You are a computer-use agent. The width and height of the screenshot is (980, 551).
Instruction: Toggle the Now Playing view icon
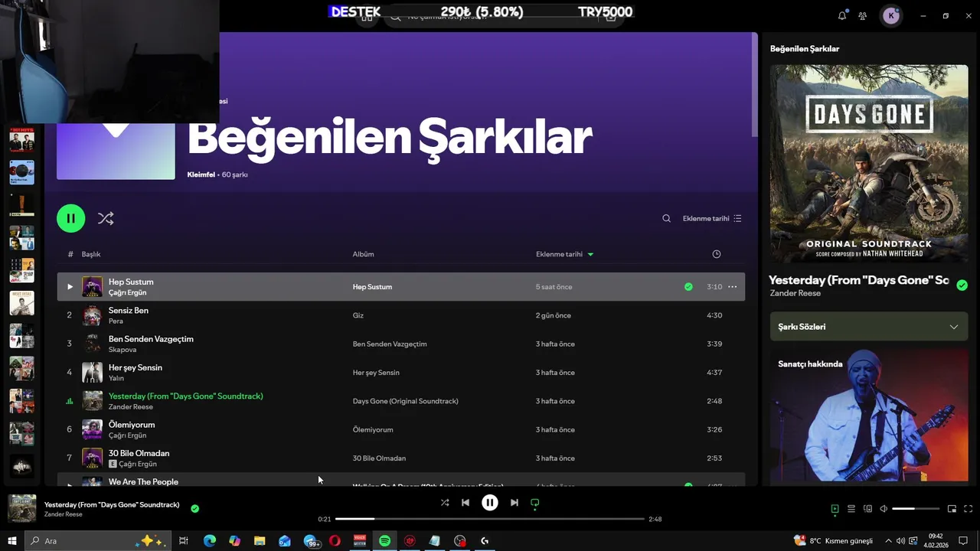click(835, 509)
